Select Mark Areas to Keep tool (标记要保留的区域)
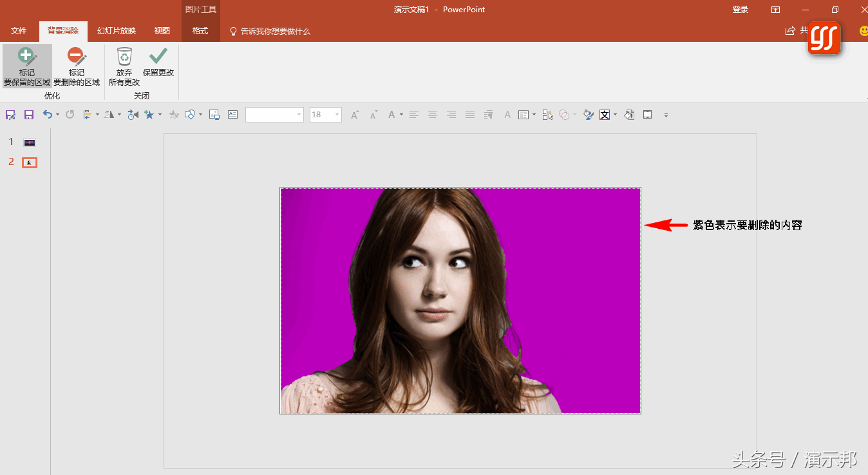868x475 pixels. (27, 66)
